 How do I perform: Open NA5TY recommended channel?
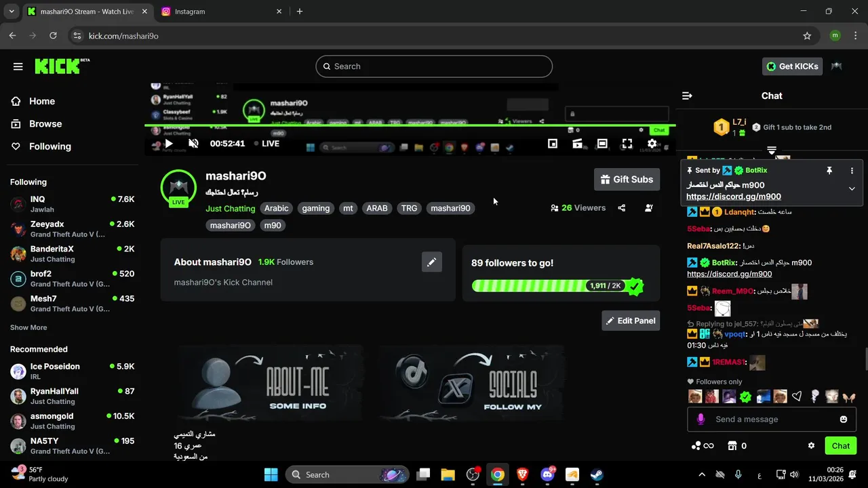pos(72,445)
